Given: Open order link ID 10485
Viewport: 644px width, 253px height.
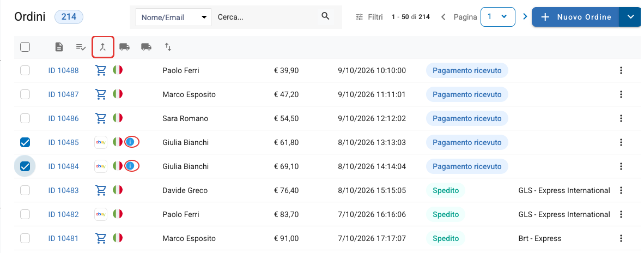Looking at the screenshot, I should 63,142.
